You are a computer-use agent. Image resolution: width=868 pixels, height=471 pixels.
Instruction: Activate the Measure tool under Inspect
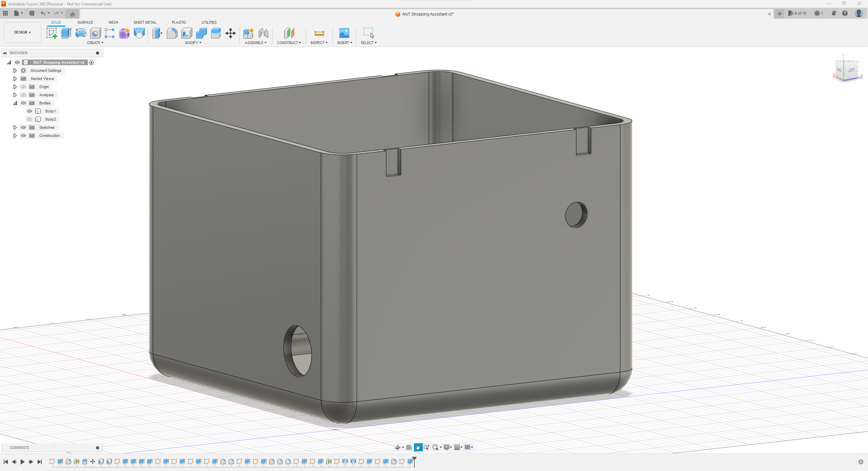pos(319,33)
